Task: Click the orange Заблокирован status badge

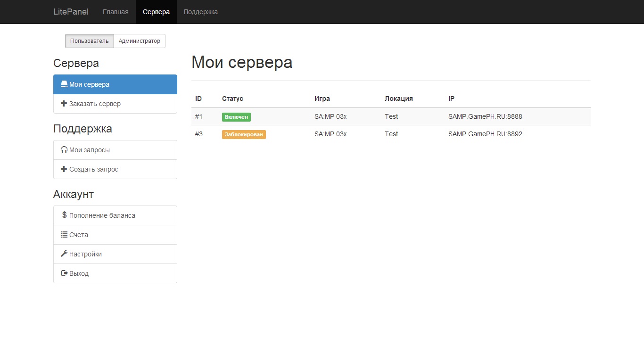Action: tap(244, 134)
